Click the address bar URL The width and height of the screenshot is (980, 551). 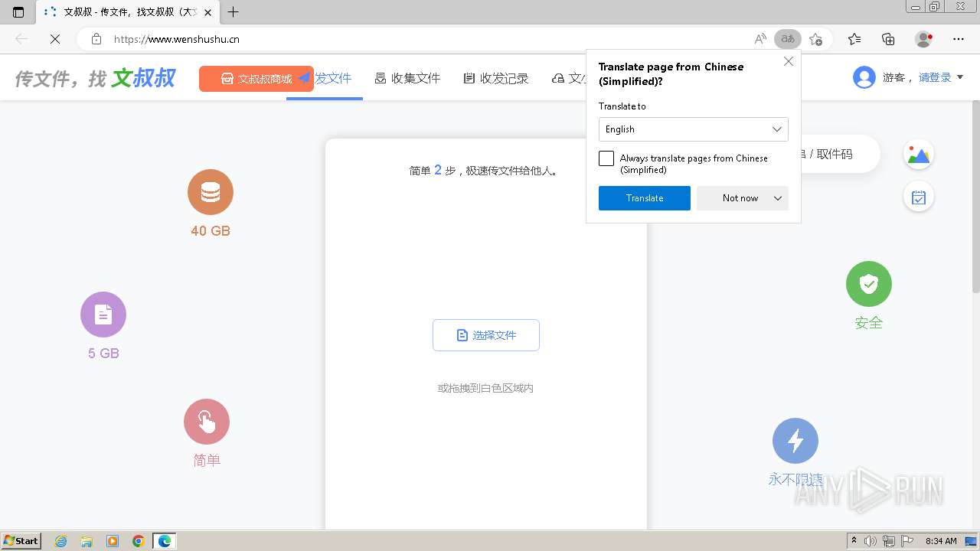[x=177, y=39]
